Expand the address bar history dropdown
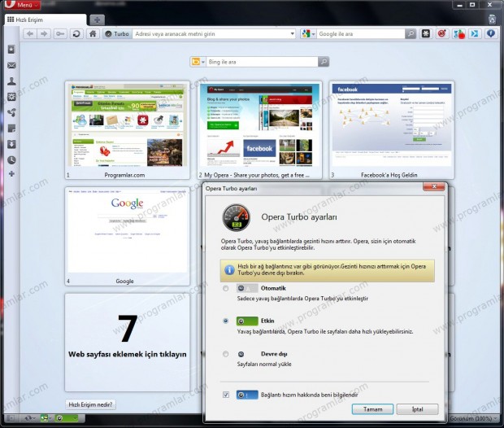Image resolution: width=504 pixels, height=428 pixels. pyautogui.click(x=292, y=34)
